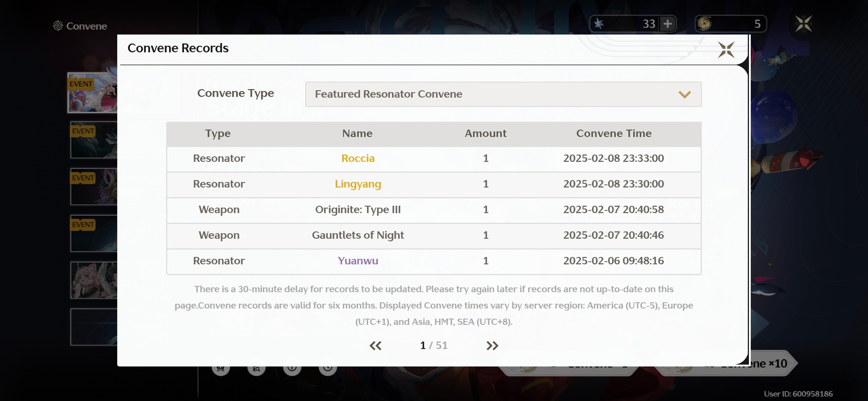Select the second EVENT banner thumbnail

point(94,140)
